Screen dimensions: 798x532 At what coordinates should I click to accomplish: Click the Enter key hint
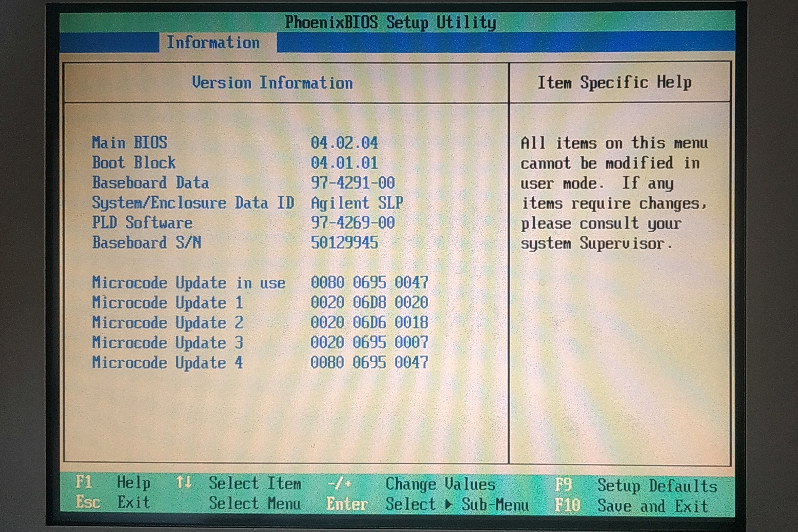[x=346, y=504]
